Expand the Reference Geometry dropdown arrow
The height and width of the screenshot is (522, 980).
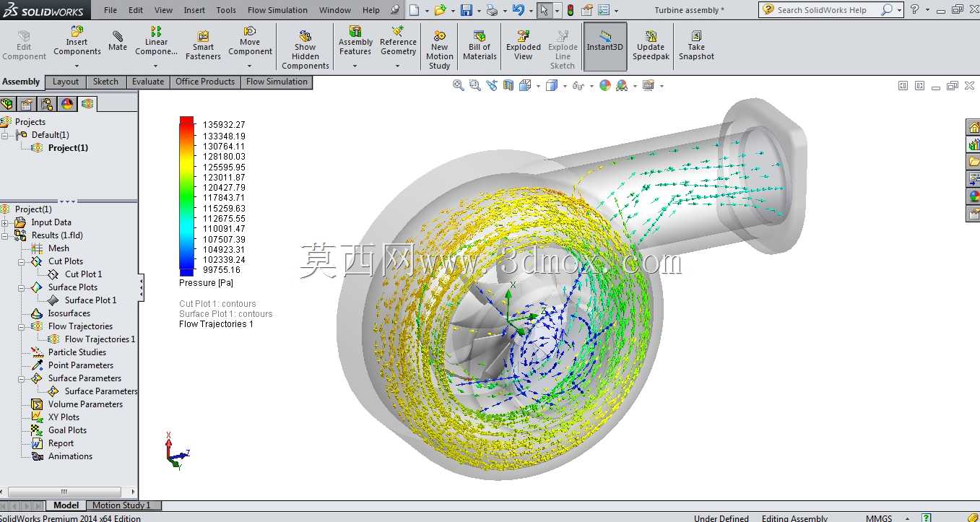pyautogui.click(x=398, y=66)
